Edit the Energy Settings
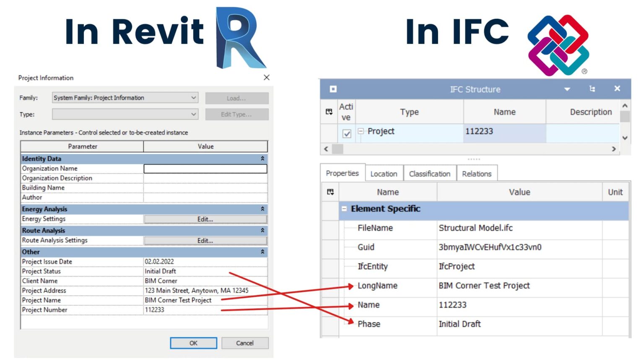Viewport: 644px width, 362px height. 205,219
